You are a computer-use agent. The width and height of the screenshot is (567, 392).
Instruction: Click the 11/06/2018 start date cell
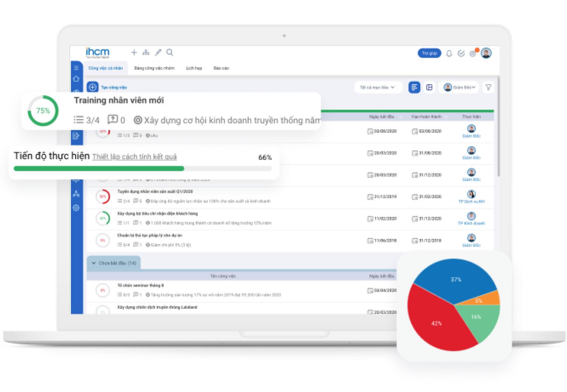(x=382, y=241)
